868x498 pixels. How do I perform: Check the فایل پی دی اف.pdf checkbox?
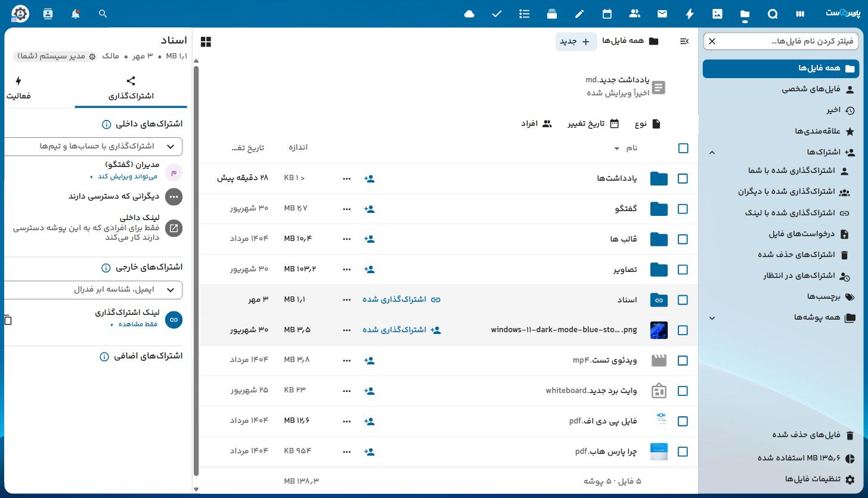coord(683,421)
